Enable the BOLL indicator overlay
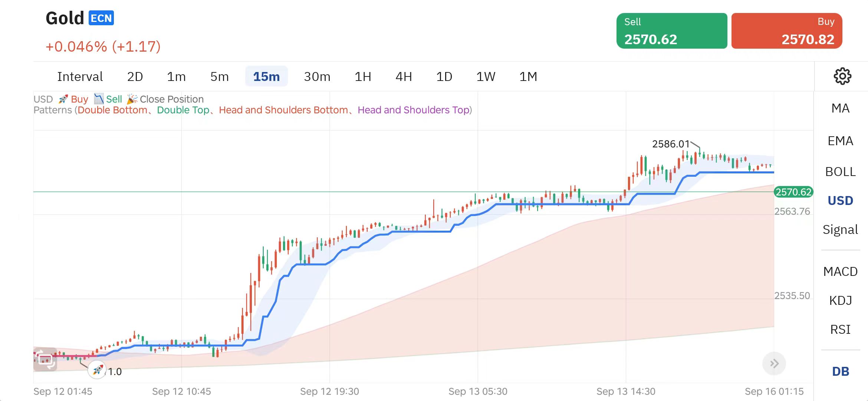868x401 pixels. 840,172
